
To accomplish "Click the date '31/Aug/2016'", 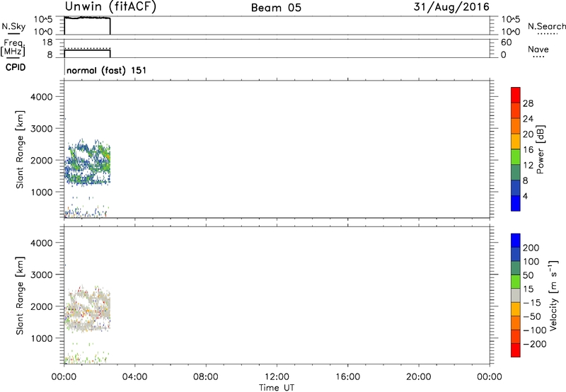I will [451, 7].
